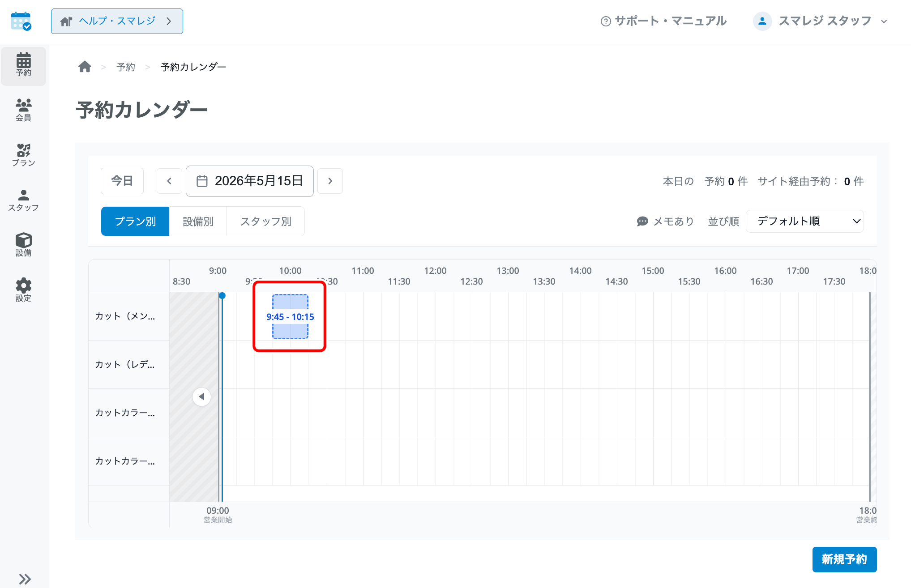
Task: Click the 15:30 time header label
Action: [x=689, y=281]
